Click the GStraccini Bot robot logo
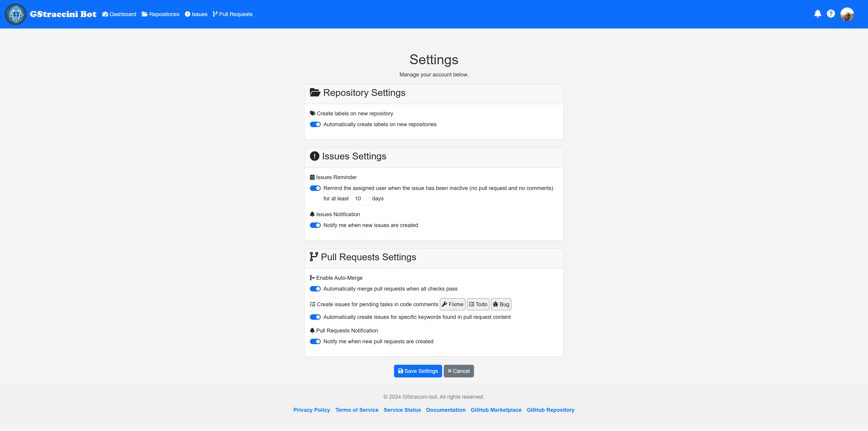Viewport: 868px width, 431px height. (x=16, y=14)
